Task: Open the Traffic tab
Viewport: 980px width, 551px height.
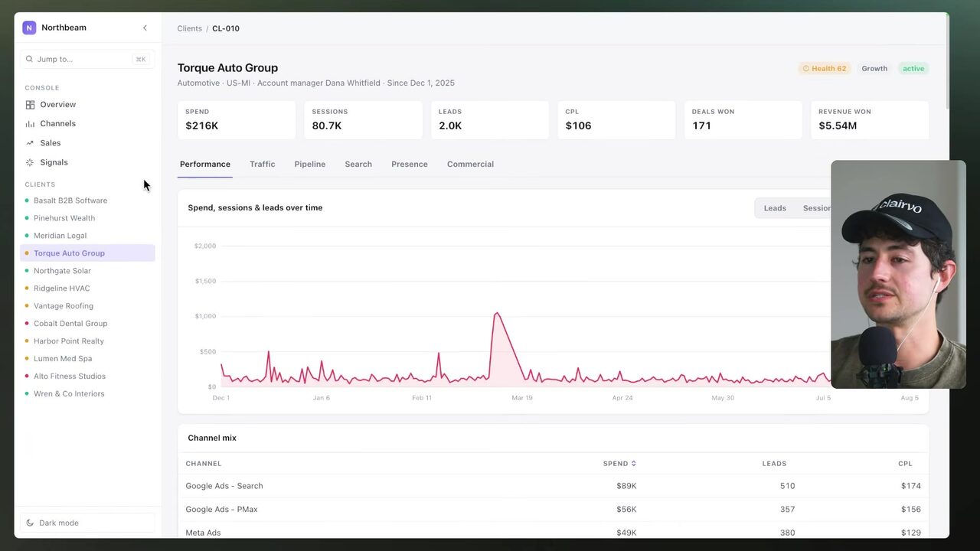Action: tap(262, 165)
